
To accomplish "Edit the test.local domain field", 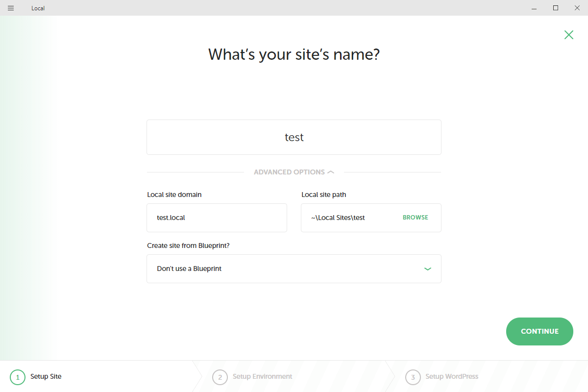I will tap(217, 218).
